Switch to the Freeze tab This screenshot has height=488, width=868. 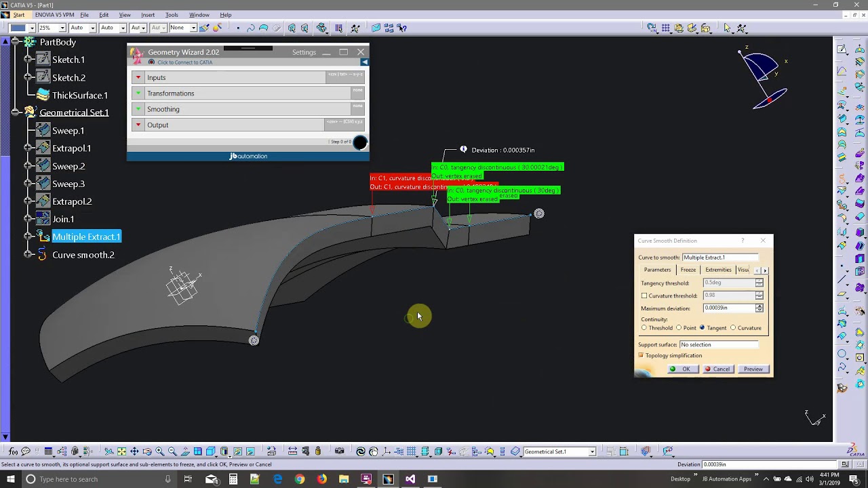688,270
